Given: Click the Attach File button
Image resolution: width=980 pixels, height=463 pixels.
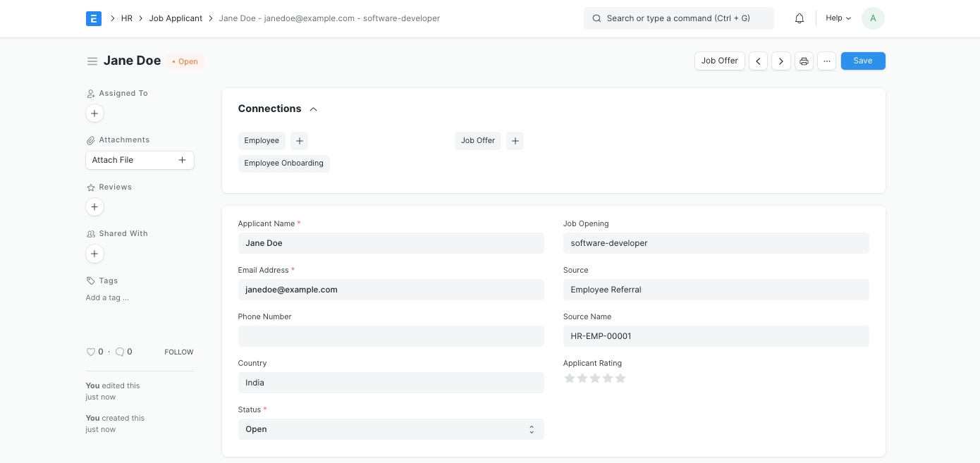Looking at the screenshot, I should [x=140, y=160].
